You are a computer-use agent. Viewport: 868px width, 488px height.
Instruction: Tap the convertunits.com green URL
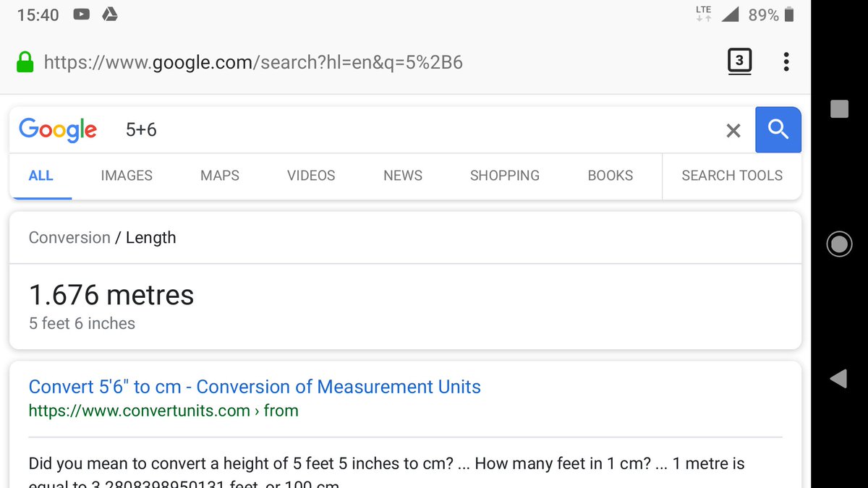click(163, 411)
